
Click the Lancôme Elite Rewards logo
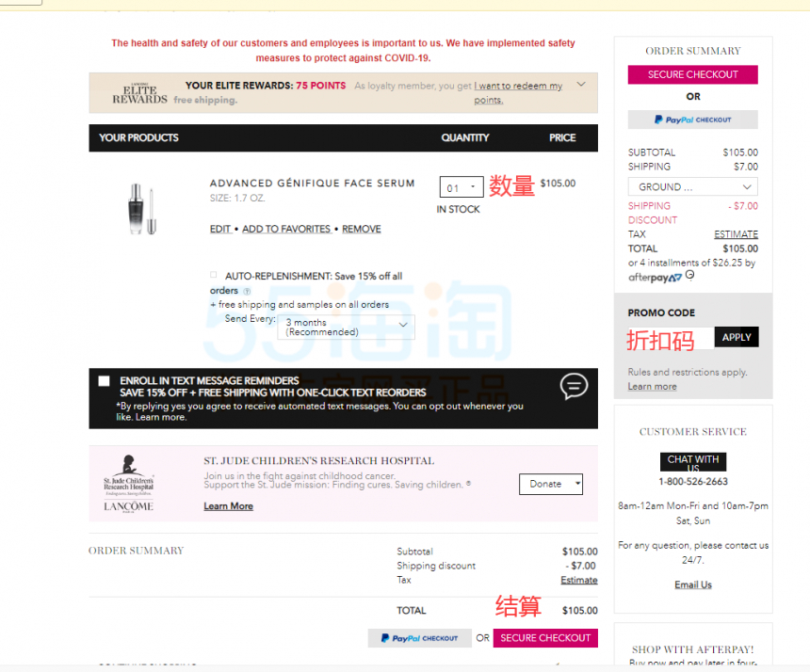[139, 93]
